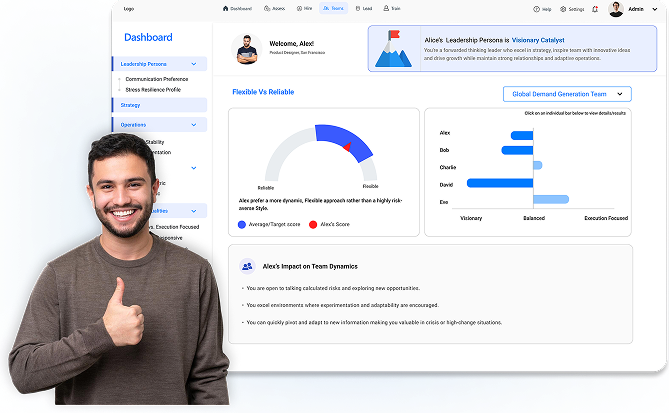Open the Train nav item
This screenshot has height=413, width=669.
[392, 9]
